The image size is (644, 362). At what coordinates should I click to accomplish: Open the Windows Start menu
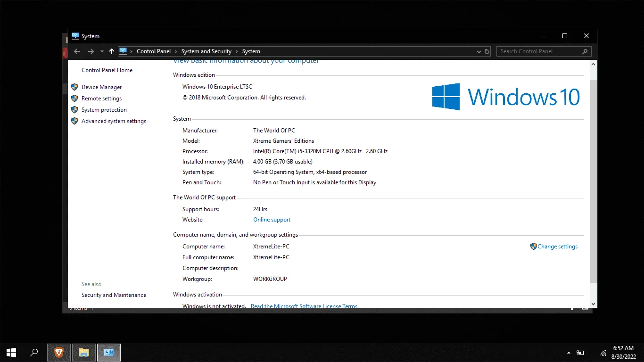[x=11, y=353]
